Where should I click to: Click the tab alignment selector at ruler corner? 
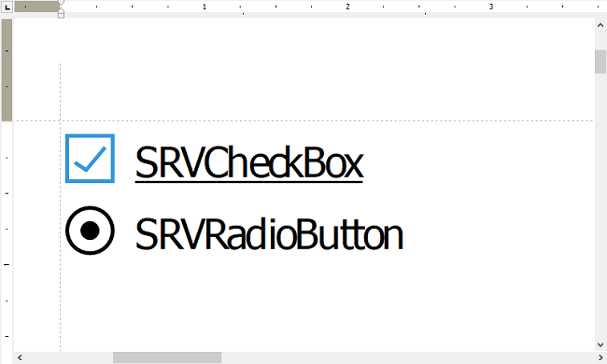(7, 7)
